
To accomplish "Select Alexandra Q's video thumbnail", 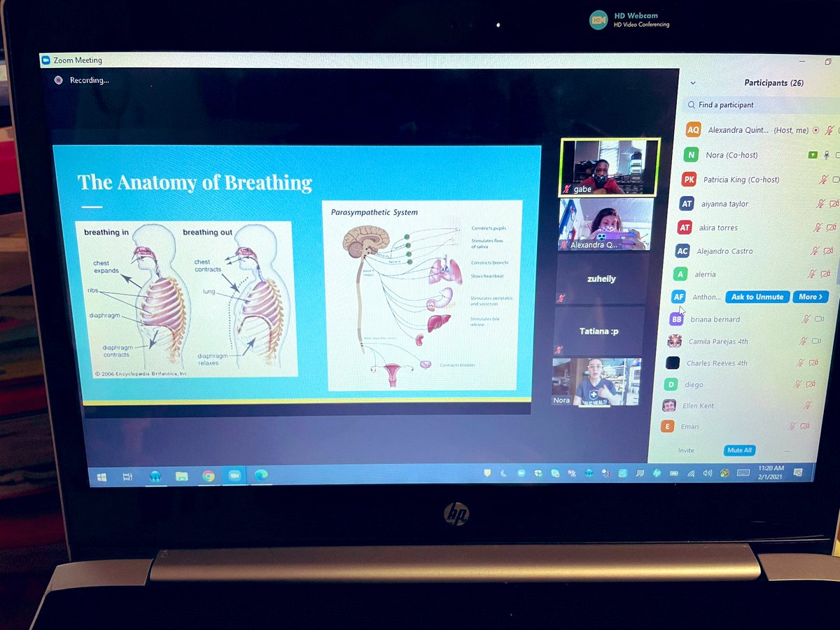I will coord(605,224).
